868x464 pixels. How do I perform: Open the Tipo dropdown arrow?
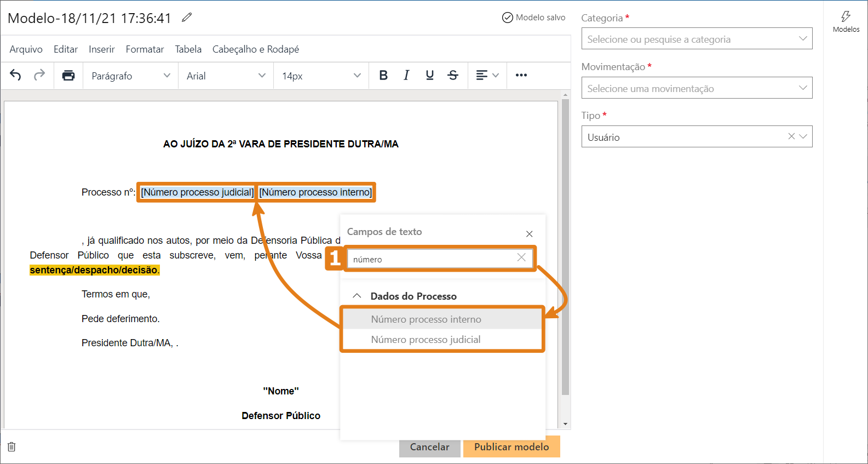tap(803, 136)
